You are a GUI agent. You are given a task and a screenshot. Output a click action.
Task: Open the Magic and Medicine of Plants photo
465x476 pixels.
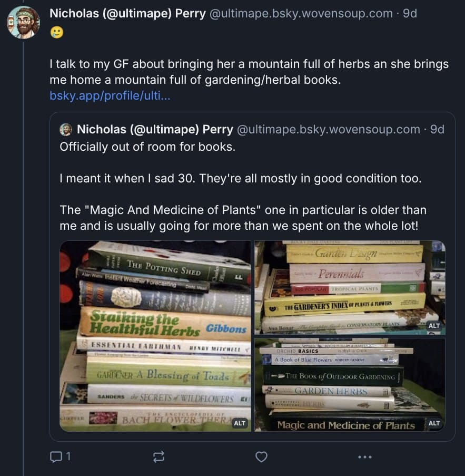click(x=350, y=385)
